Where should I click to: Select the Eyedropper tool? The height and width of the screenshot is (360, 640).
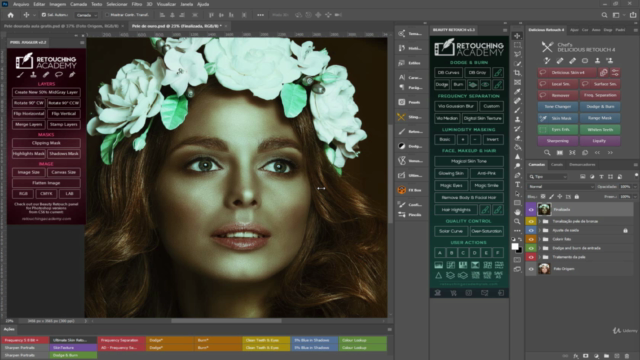click(517, 91)
